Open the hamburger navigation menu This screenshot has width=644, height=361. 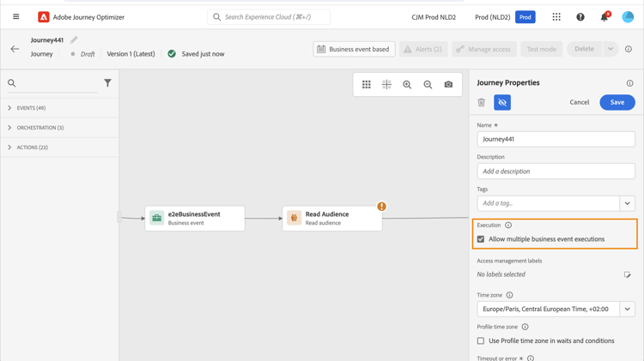pyautogui.click(x=15, y=17)
